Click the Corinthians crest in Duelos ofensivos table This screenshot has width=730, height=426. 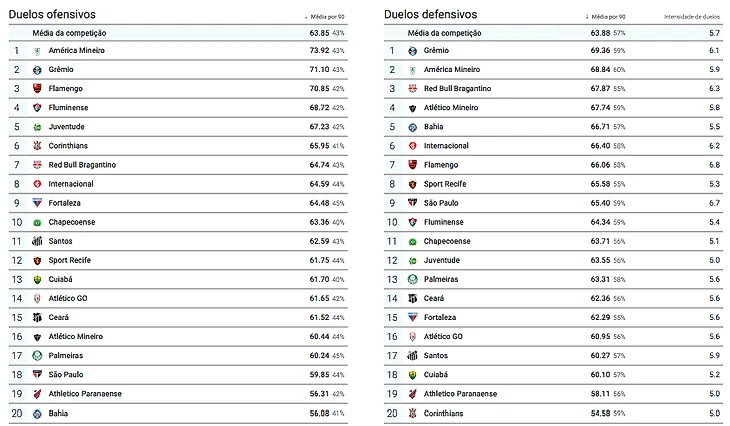(37, 146)
